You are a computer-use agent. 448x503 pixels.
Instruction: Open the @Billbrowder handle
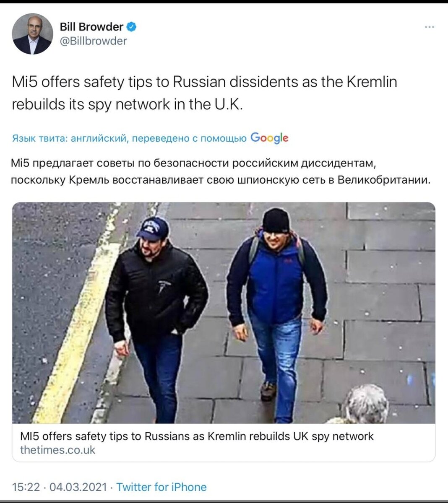(93, 41)
